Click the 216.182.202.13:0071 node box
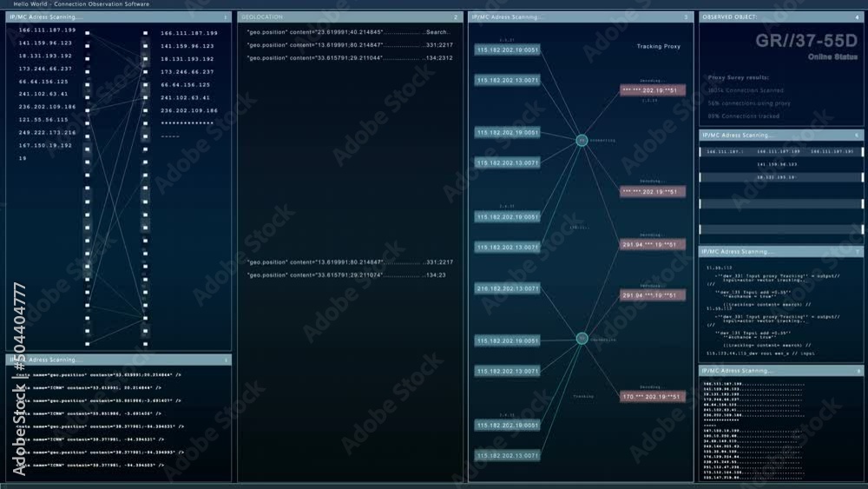Viewport: 868px width, 489px height. 507,288
